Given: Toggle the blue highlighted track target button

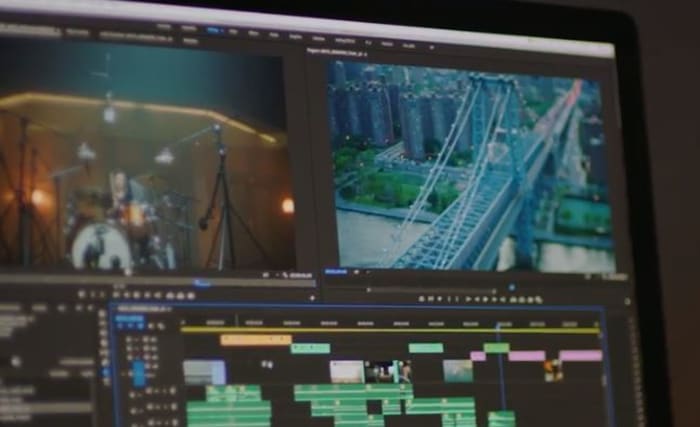Looking at the screenshot, I should (x=139, y=374).
